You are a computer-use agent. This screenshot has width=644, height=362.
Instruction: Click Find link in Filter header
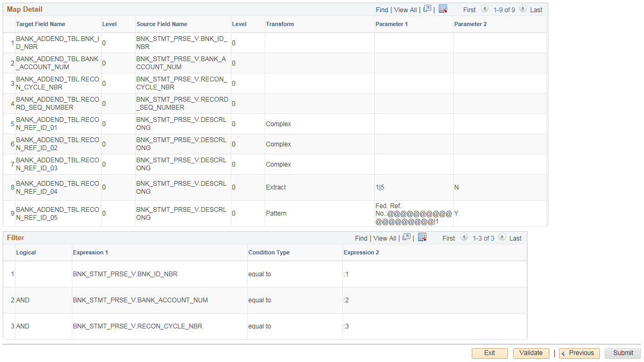361,238
